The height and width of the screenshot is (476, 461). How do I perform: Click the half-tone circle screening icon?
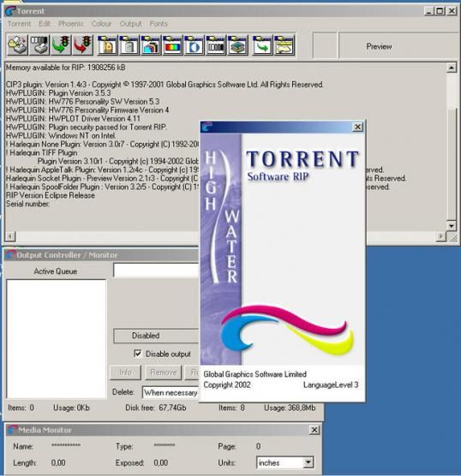(194, 45)
